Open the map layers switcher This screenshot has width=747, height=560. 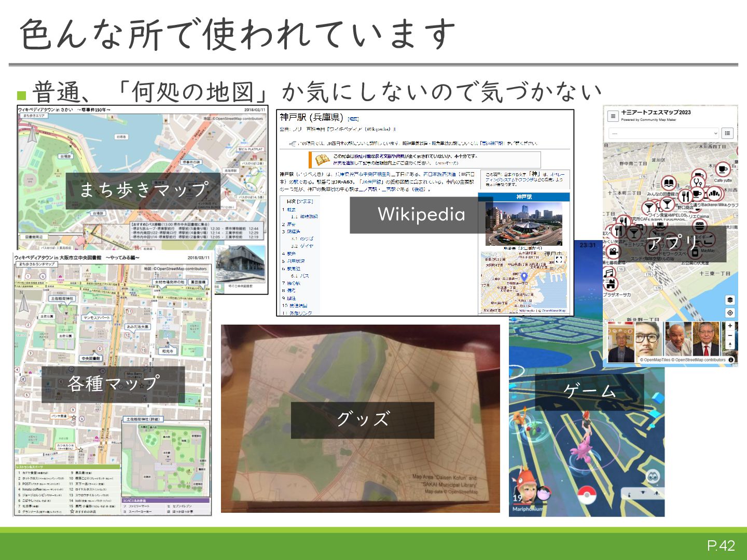(730, 300)
